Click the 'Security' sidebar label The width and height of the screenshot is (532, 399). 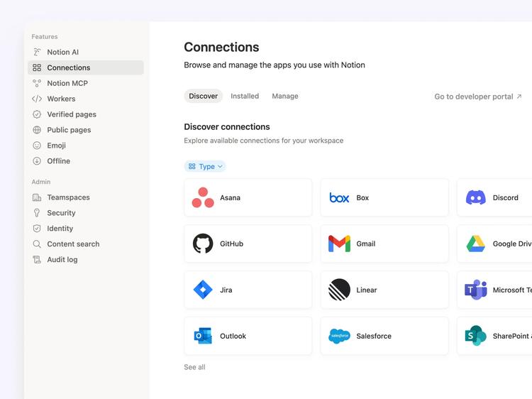(61, 213)
